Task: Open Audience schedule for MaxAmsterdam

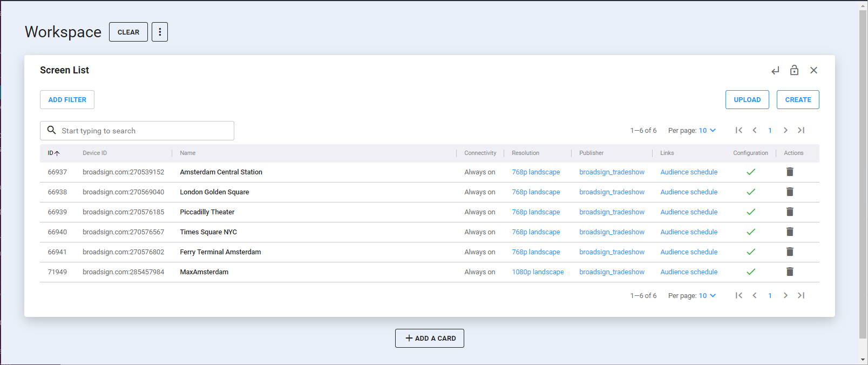Action: (x=689, y=272)
